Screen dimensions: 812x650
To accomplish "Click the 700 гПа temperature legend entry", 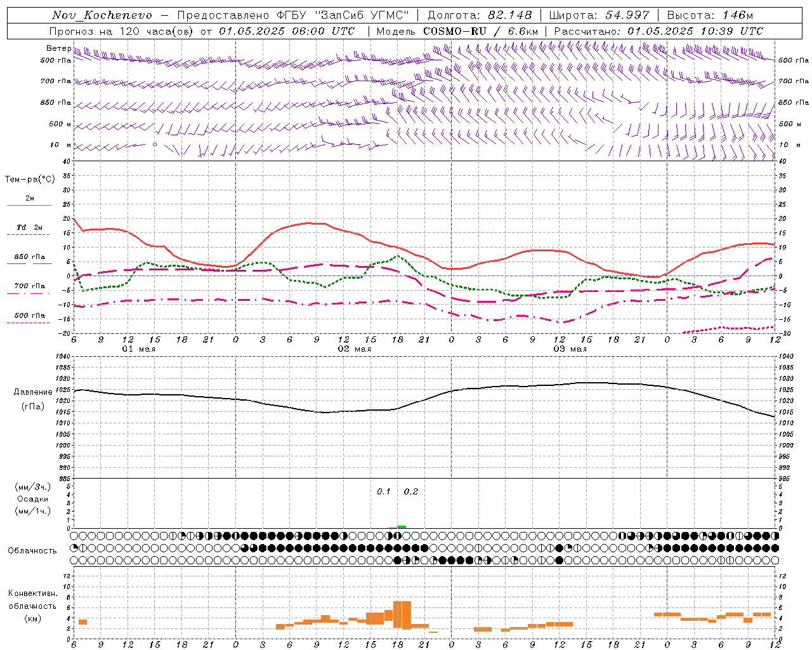I will point(30,286).
